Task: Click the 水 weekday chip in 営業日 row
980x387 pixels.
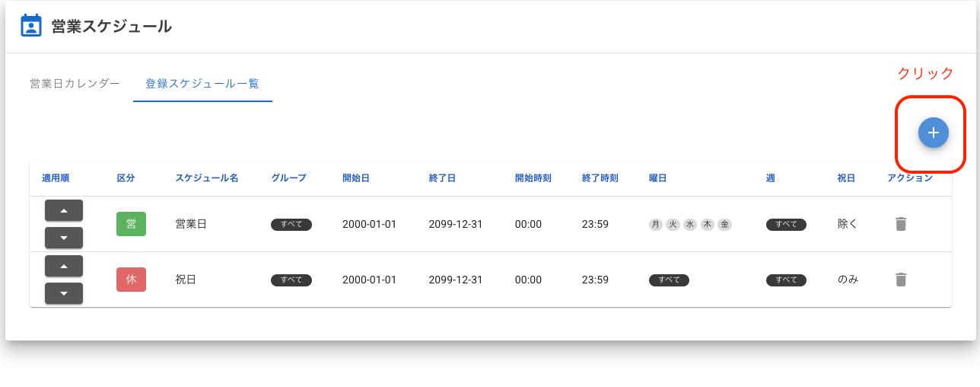Action: coord(690,225)
